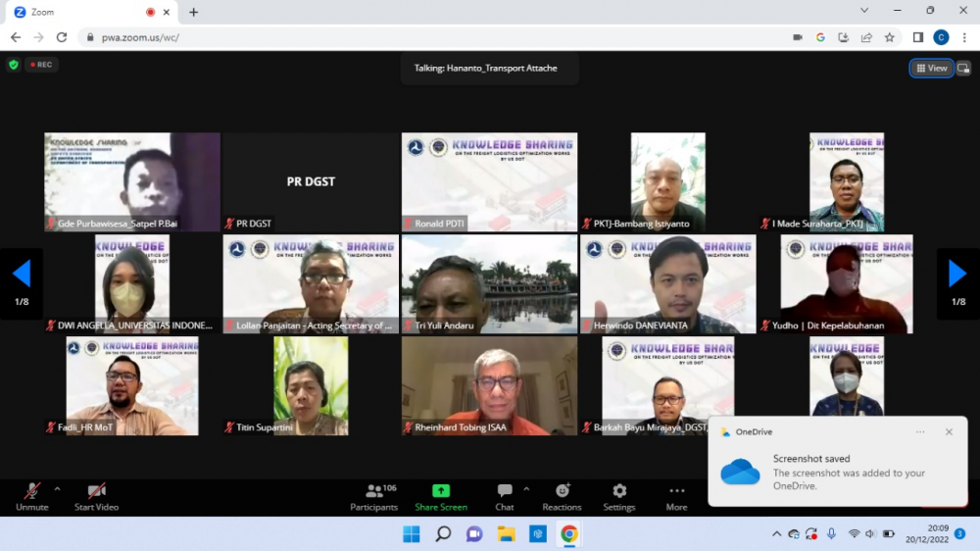Open Teams Chat in taskbar

[x=474, y=534]
